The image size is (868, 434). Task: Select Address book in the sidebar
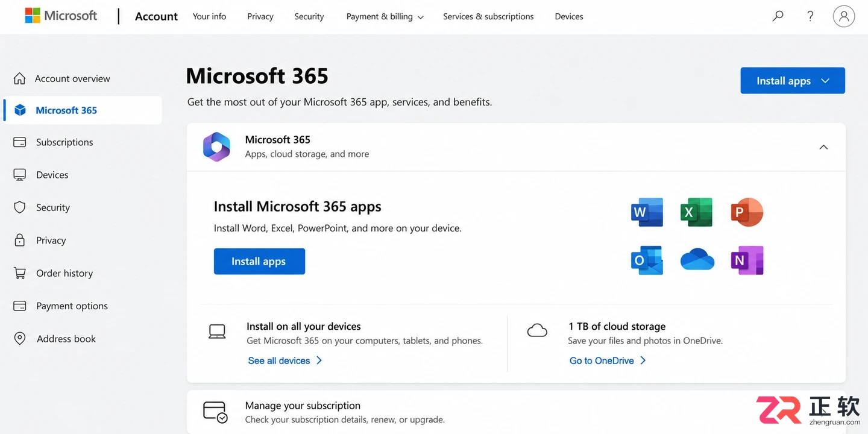(x=66, y=339)
